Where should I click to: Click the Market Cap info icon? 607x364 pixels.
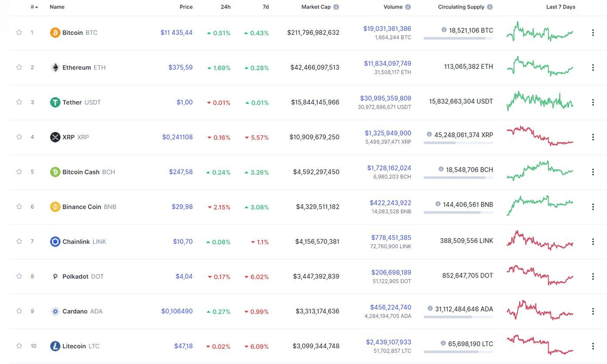click(x=336, y=8)
